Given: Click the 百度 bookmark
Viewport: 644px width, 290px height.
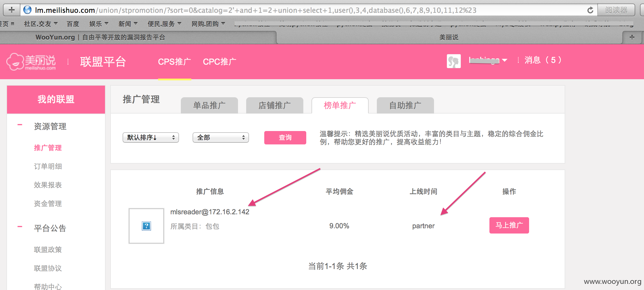Looking at the screenshot, I should (73, 24).
